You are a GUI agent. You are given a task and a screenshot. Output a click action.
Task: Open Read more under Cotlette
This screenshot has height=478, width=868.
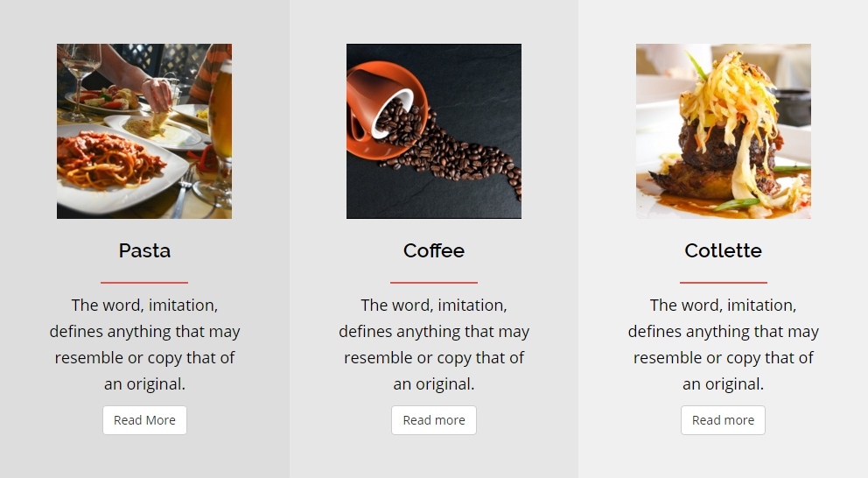click(x=723, y=420)
